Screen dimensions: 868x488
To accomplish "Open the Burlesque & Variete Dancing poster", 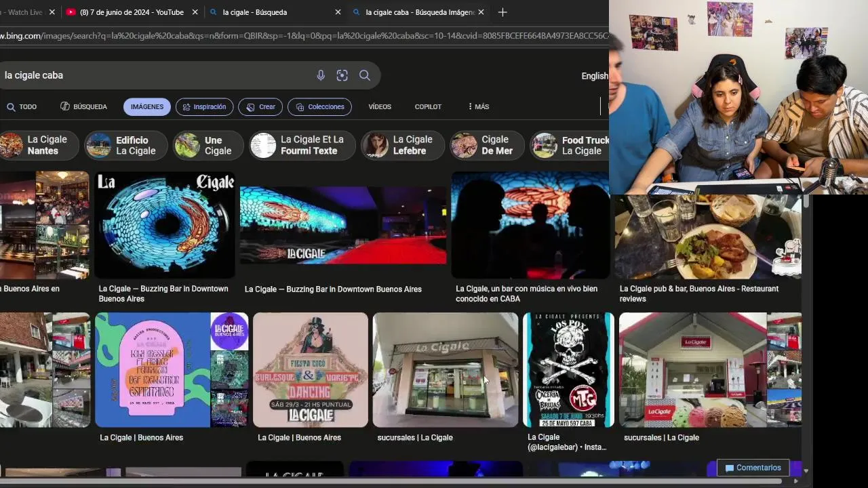I will click(x=311, y=369).
